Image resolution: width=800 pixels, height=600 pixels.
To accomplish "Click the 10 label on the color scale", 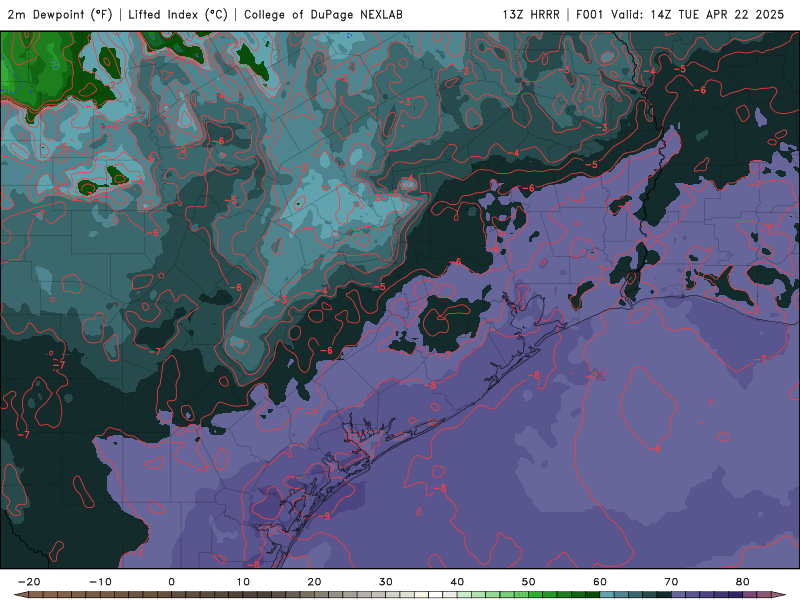I will coord(243,582).
